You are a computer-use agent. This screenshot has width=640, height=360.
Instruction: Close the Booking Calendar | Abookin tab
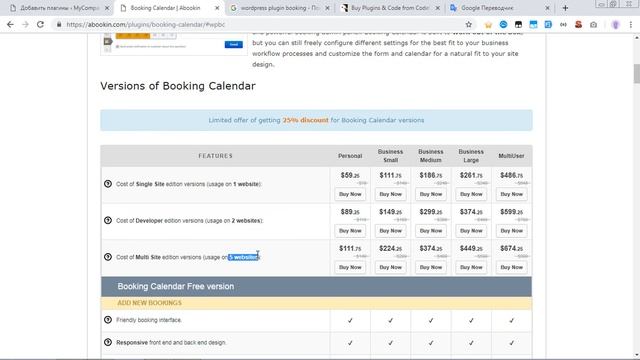tap(217, 8)
